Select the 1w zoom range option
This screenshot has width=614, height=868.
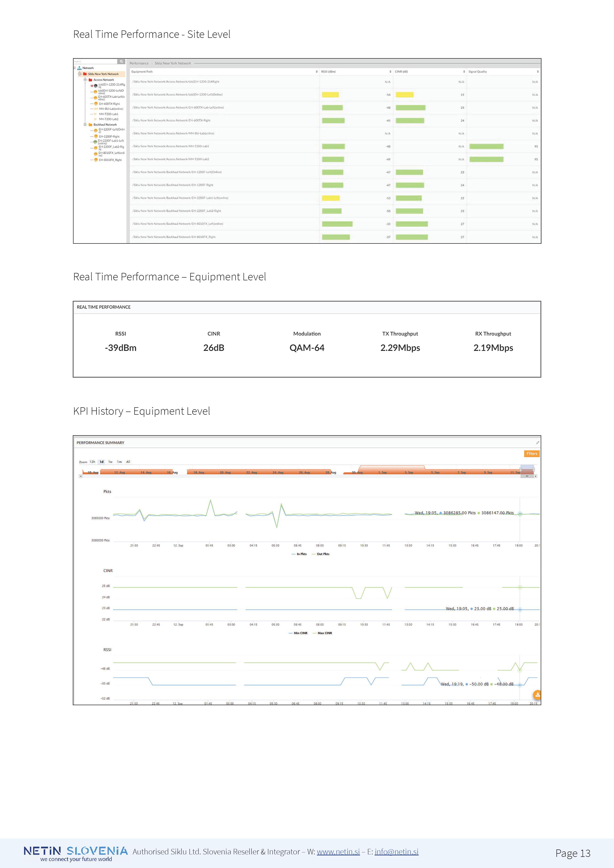pos(110,462)
